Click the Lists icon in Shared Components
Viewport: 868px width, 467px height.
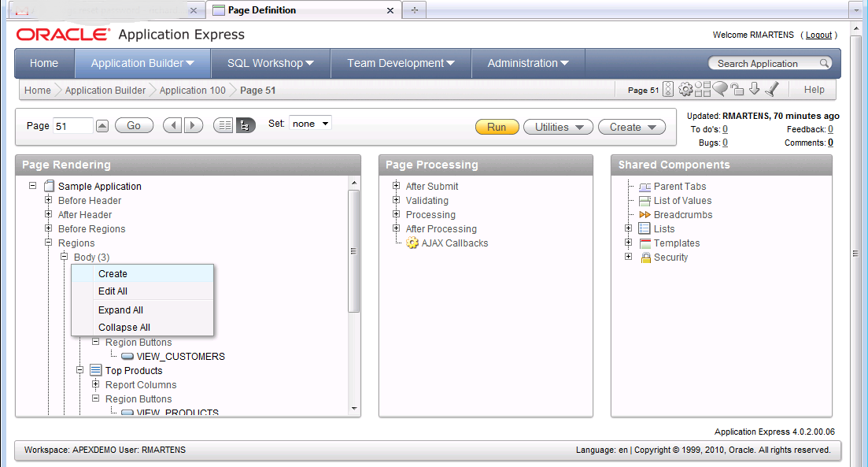(645, 228)
